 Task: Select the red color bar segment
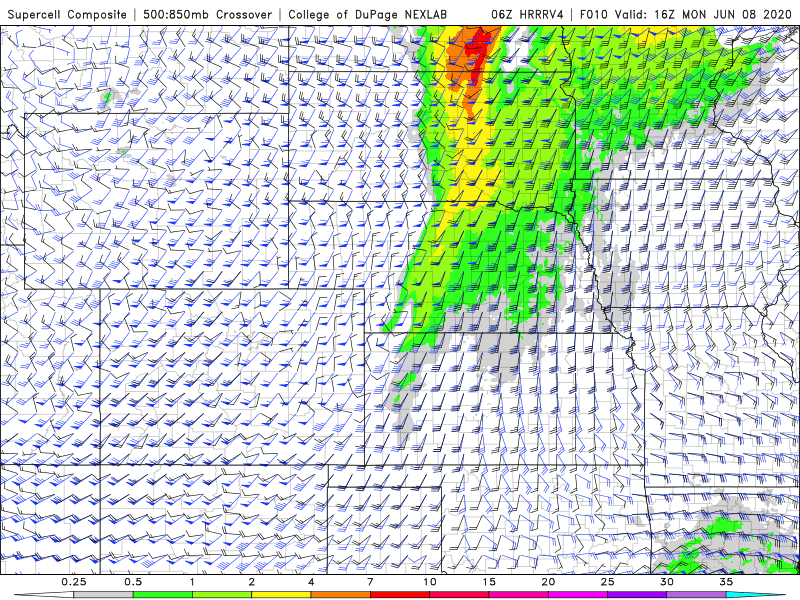click(399, 595)
